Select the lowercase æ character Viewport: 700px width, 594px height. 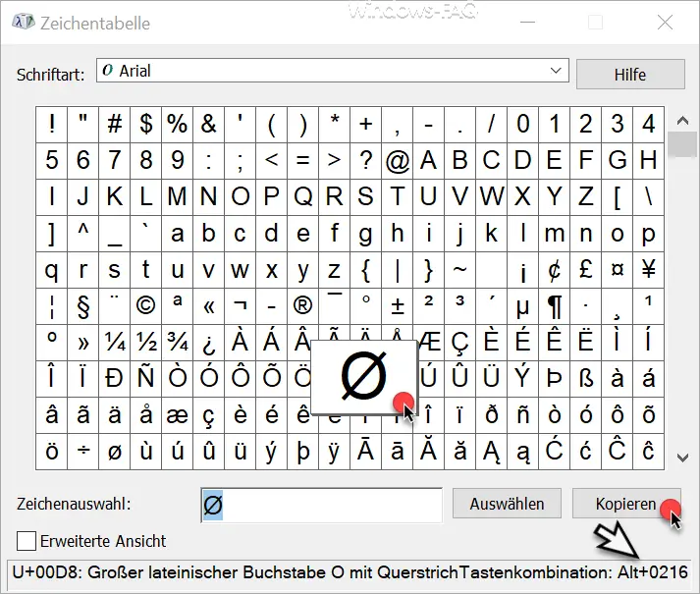178,415
